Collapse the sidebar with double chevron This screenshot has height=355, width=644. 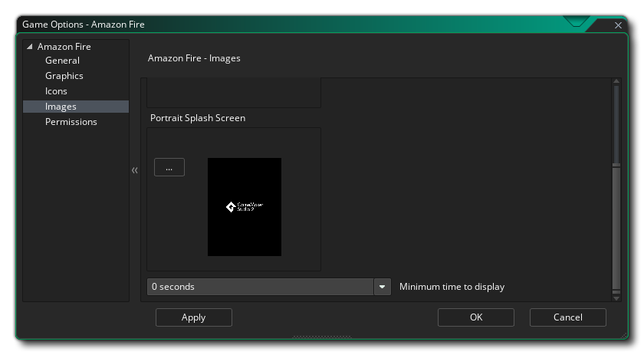(x=135, y=170)
